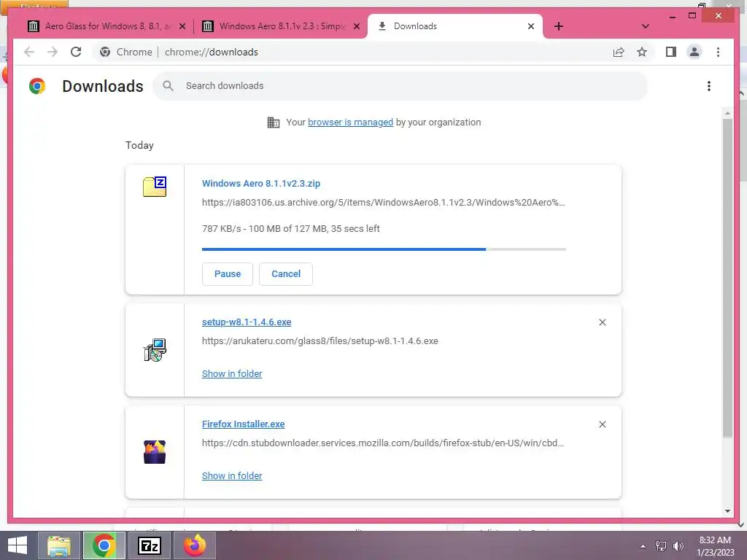Viewport: 747px width, 560px height.
Task: Close the Downloads tab
Action: coord(531,26)
